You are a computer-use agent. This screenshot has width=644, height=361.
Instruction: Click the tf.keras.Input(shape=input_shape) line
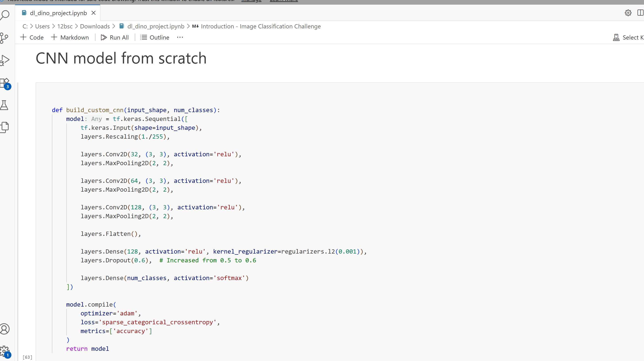pyautogui.click(x=141, y=128)
